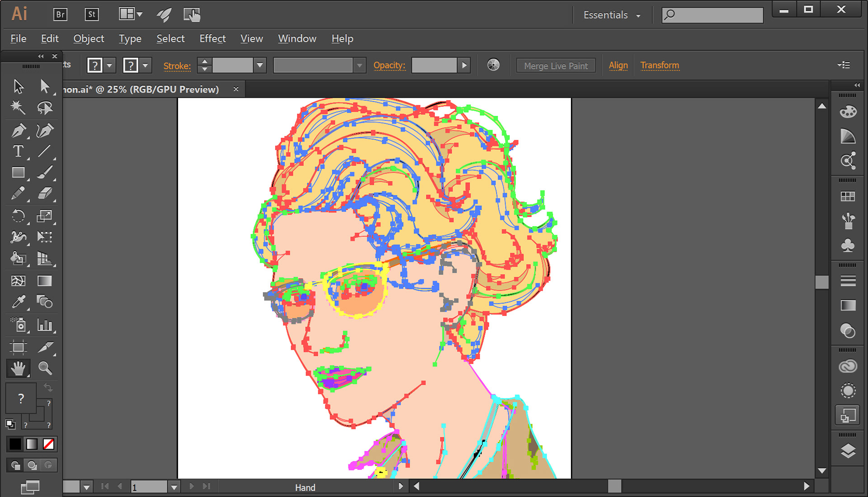Select the Curvature tool
The image size is (868, 497).
[x=45, y=130]
